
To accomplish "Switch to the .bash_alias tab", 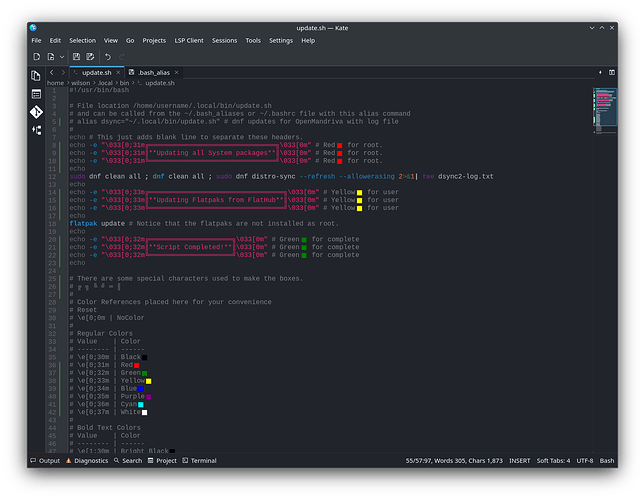I will point(154,73).
